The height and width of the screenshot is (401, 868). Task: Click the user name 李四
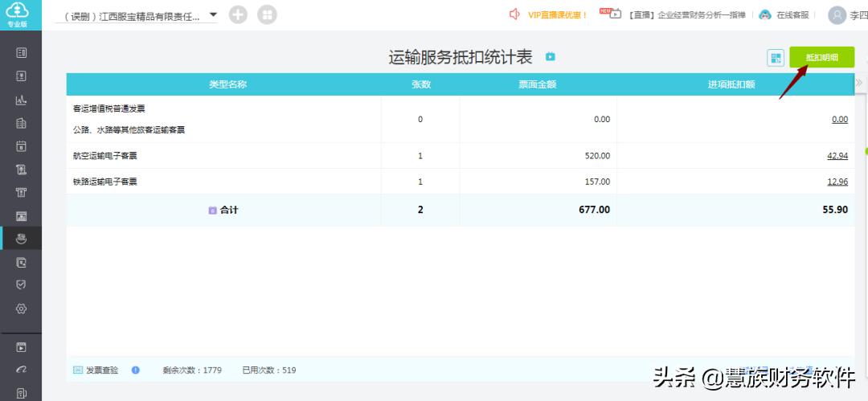click(858, 15)
